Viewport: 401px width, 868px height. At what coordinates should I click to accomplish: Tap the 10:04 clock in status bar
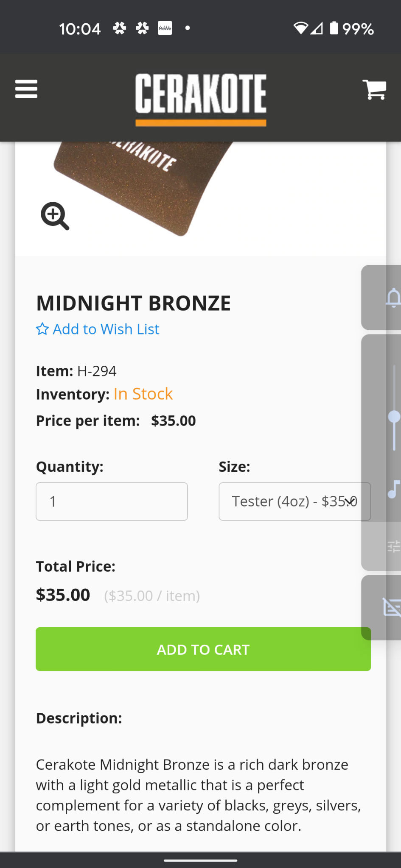(80, 29)
